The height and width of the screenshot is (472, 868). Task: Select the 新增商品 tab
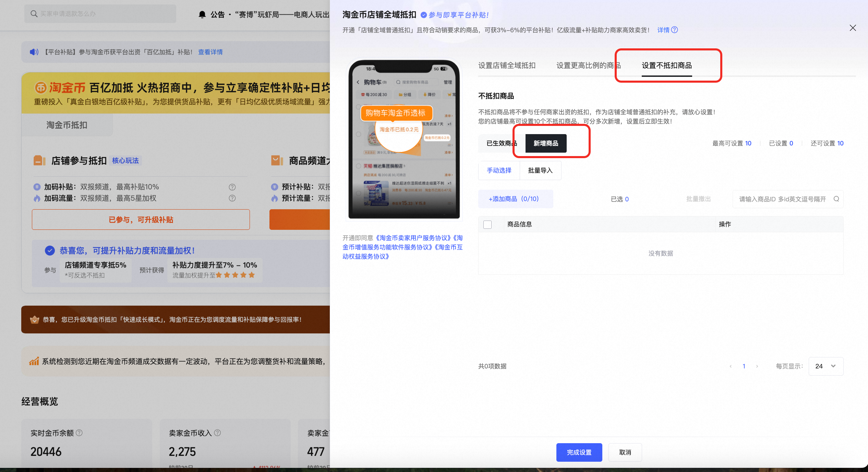(x=546, y=143)
